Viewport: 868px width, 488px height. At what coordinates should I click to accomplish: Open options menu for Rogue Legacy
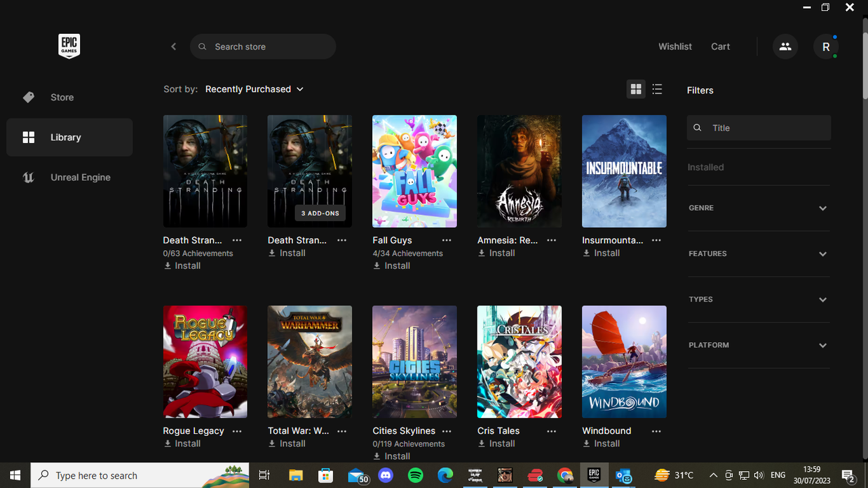pyautogui.click(x=237, y=430)
